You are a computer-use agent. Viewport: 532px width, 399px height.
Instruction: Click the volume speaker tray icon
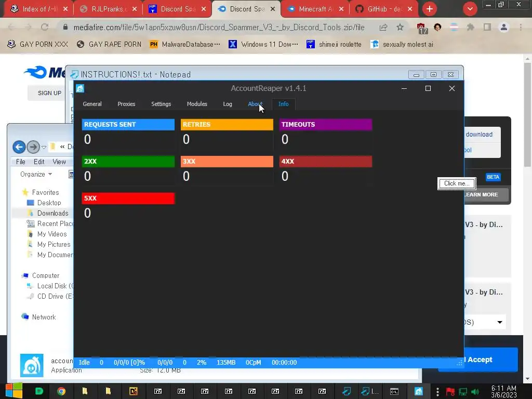pos(475,392)
